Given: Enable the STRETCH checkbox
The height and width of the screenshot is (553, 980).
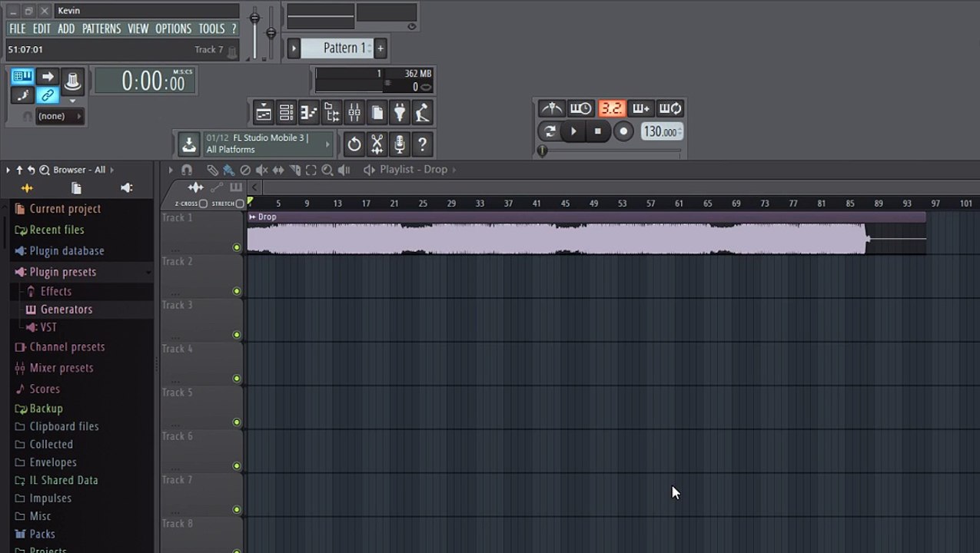Looking at the screenshot, I should pyautogui.click(x=240, y=204).
